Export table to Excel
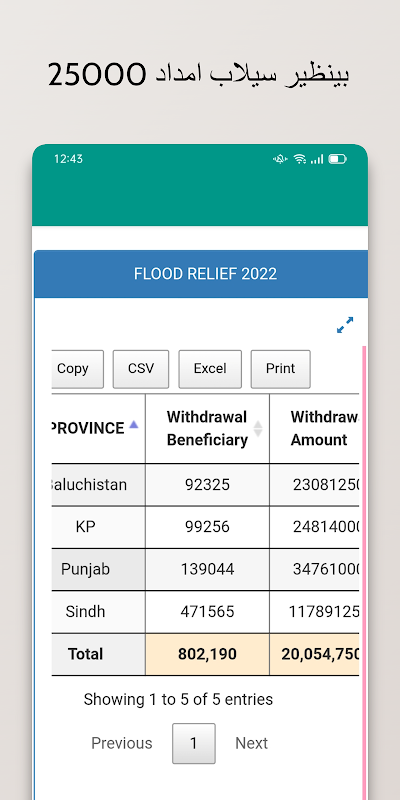Image resolution: width=400 pixels, height=800 pixels. click(210, 369)
